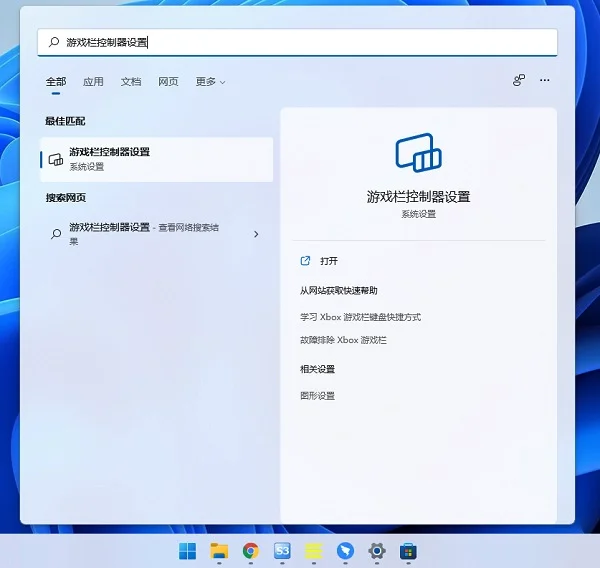Click the 相关设置 heading

pos(317,369)
